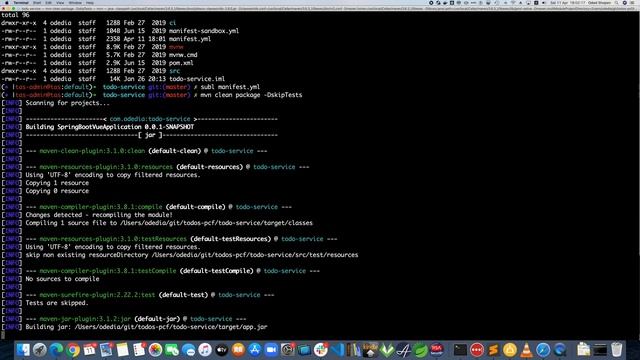Open the Edit menu
Screen dimensions: 640x360
[48, 2]
